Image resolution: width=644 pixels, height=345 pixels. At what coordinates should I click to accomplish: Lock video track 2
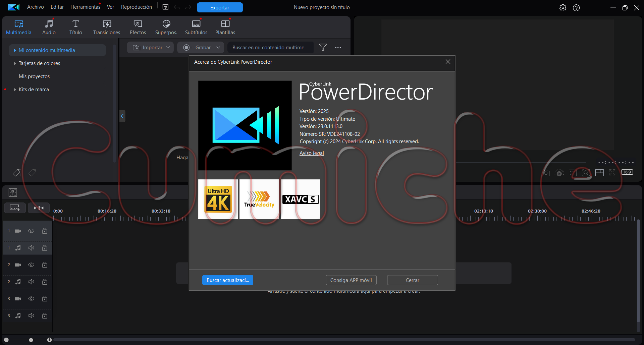pos(45,265)
